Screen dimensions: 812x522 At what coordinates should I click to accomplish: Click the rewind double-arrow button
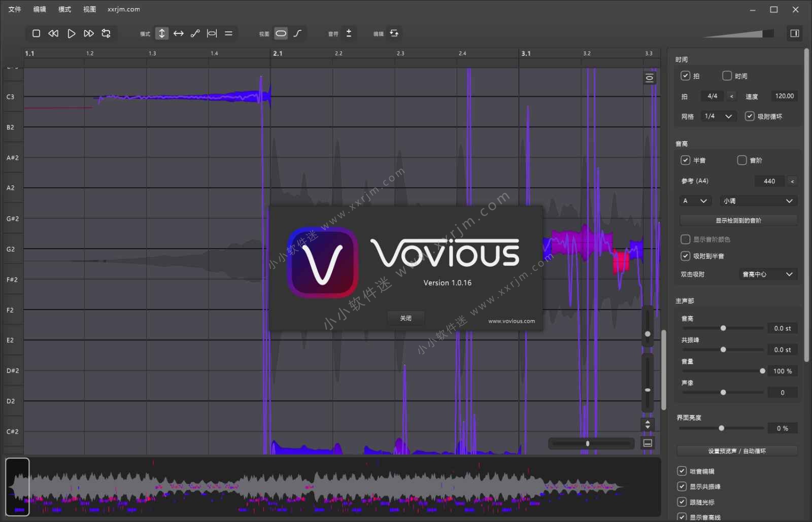click(x=53, y=33)
